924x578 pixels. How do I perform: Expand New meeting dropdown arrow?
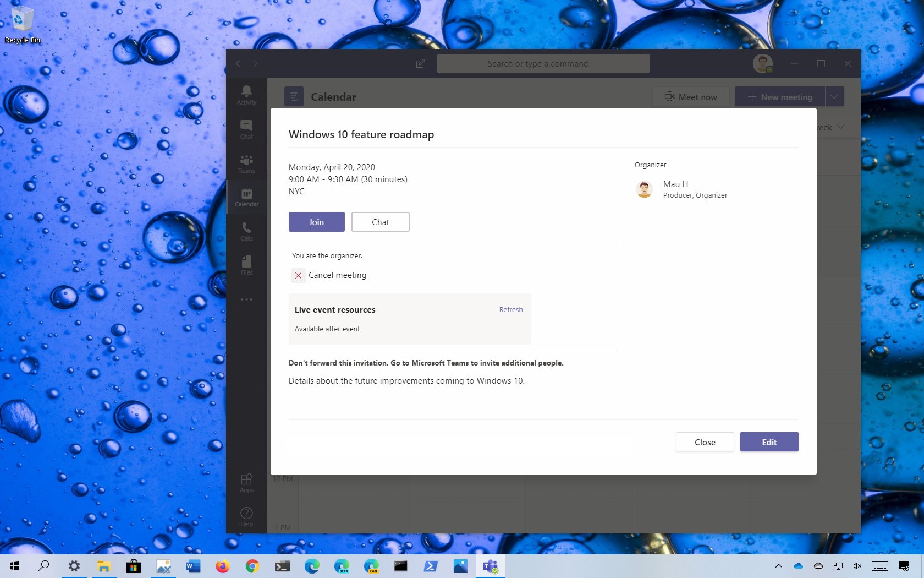pos(834,97)
